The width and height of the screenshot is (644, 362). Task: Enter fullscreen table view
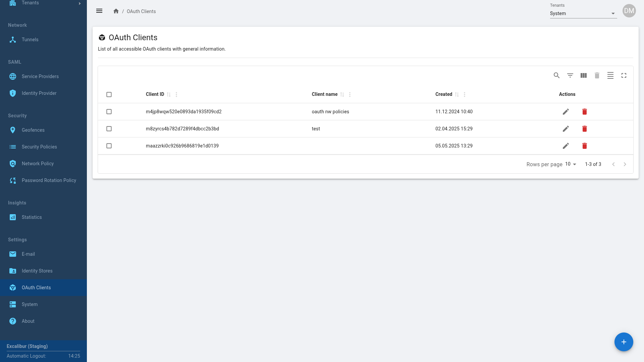pos(624,75)
